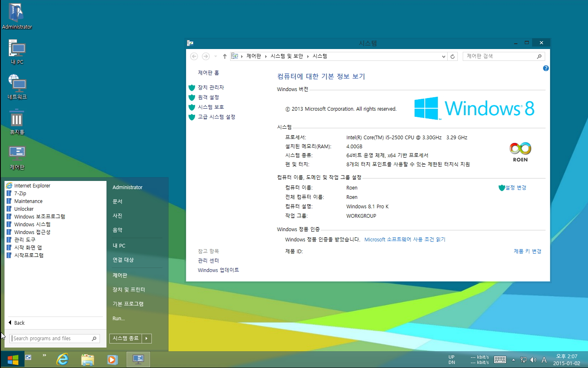Open the help question mark icon
The width and height of the screenshot is (588, 368).
[x=546, y=68]
